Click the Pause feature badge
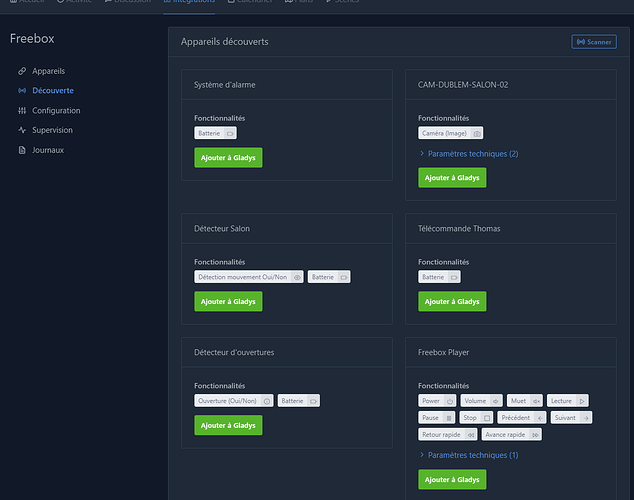The image size is (634, 500). tap(437, 418)
